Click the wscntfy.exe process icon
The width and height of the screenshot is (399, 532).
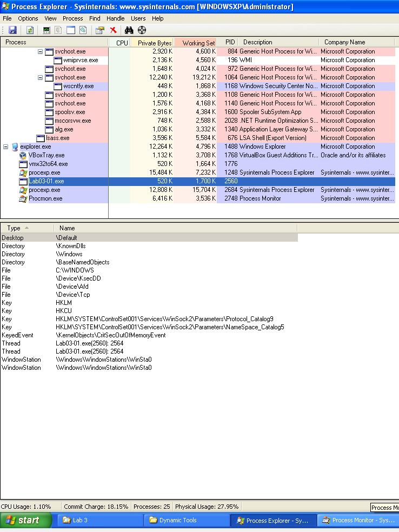point(58,86)
